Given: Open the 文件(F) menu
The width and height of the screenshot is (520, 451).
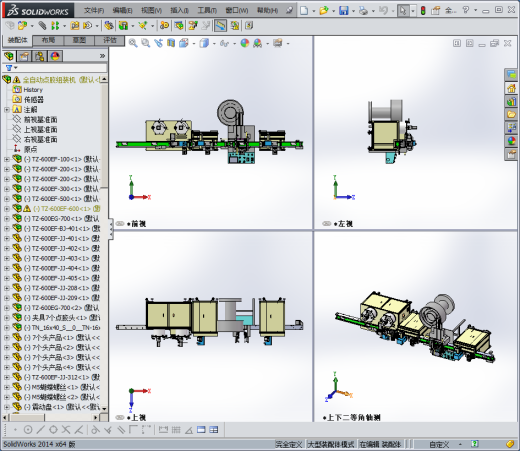Looking at the screenshot, I should [94, 11].
